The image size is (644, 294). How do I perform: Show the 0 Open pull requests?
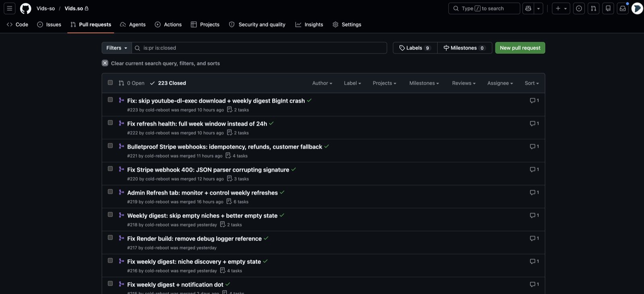[x=132, y=83]
